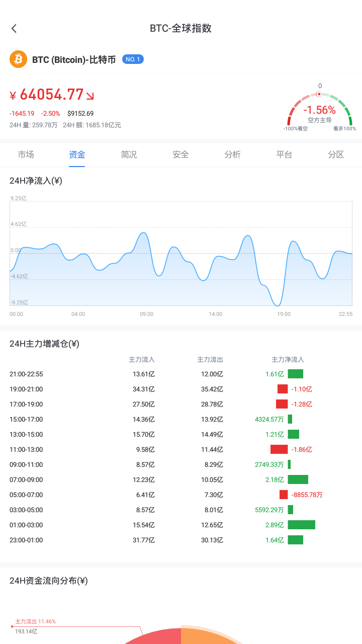
Task: Tap the -8855.78万 net value
Action: tap(307, 495)
